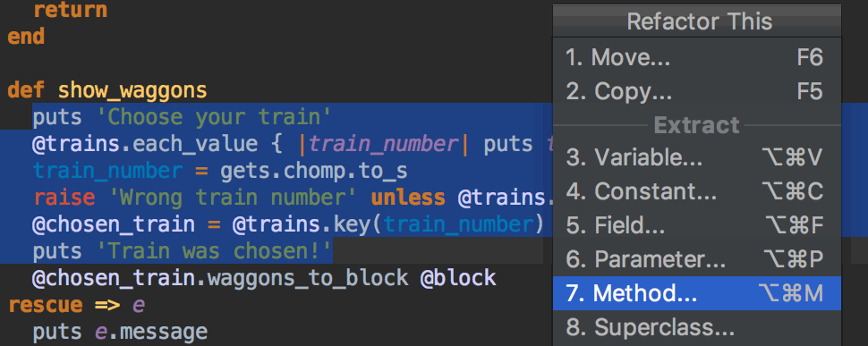Screen dimensions: 868x346
Task: Click the Extract section separator label
Action: 697,125
